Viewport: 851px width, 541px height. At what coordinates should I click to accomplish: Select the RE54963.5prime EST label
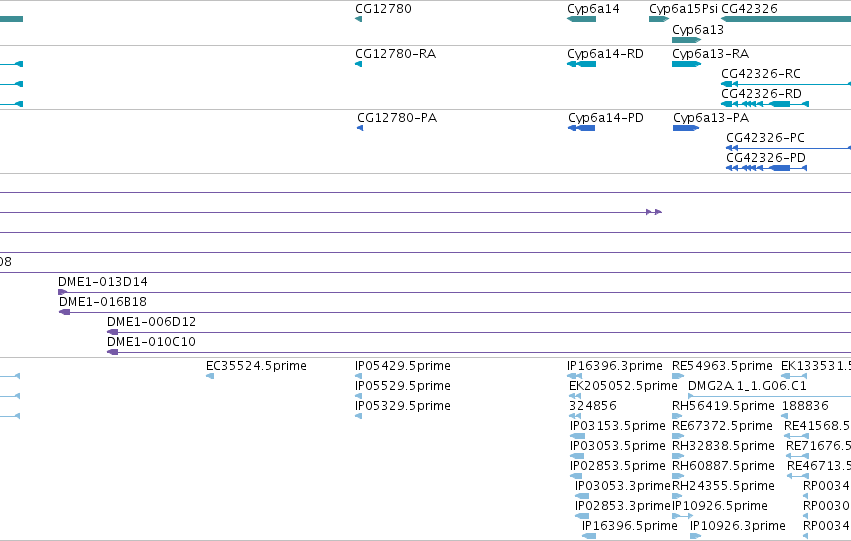click(x=722, y=366)
